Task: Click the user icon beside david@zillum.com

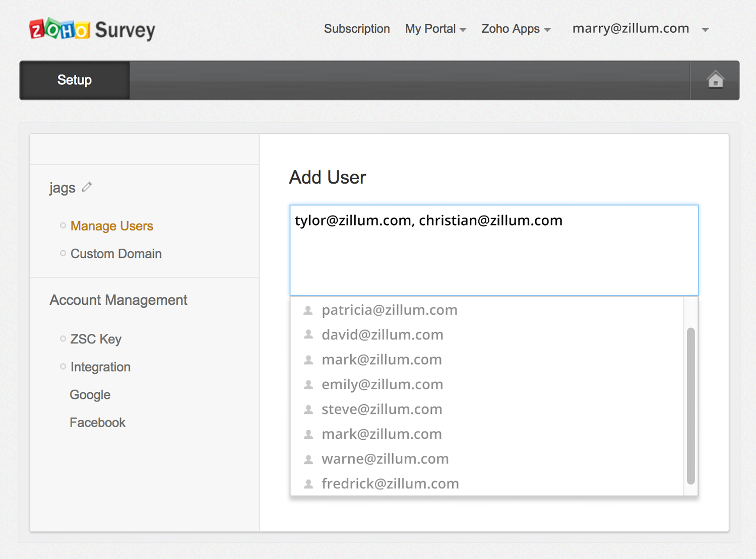Action: point(308,334)
